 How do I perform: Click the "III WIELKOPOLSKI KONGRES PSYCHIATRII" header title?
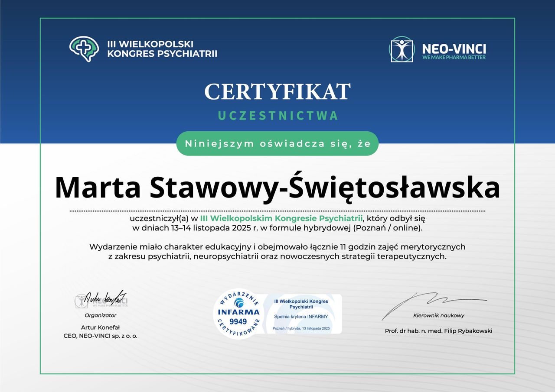click(x=162, y=49)
